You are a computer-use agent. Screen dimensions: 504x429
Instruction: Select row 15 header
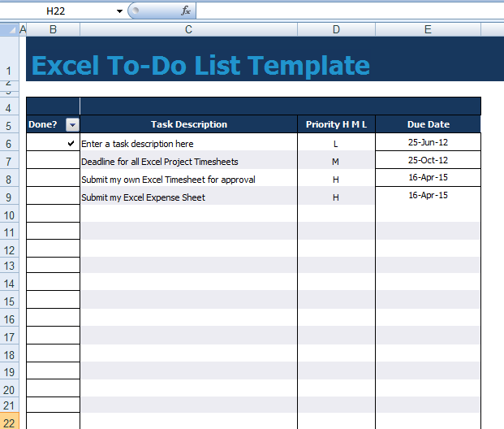9,301
